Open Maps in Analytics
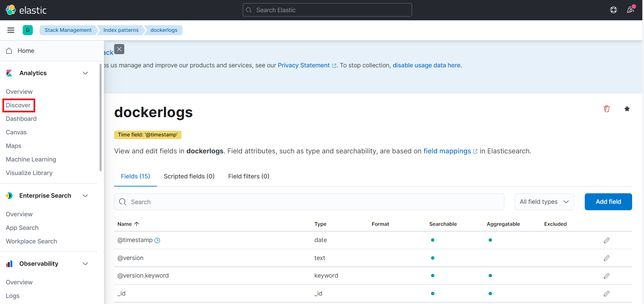Viewport: 644px width, 304px height. (x=14, y=146)
